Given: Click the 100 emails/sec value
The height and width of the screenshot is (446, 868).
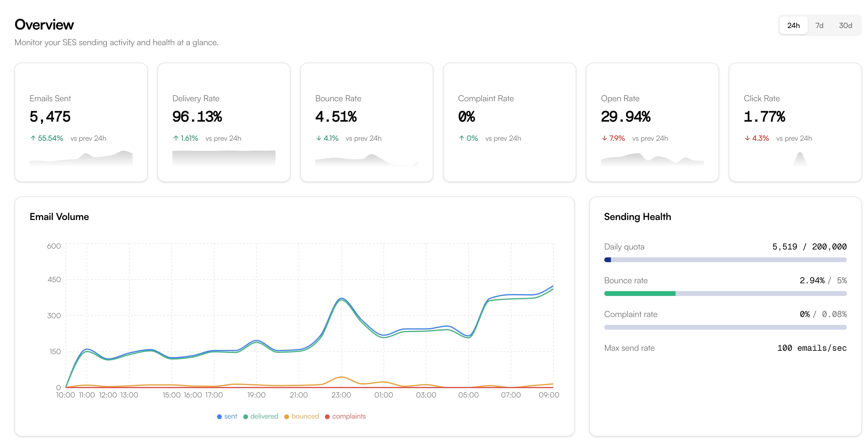Looking at the screenshot, I should [x=812, y=348].
